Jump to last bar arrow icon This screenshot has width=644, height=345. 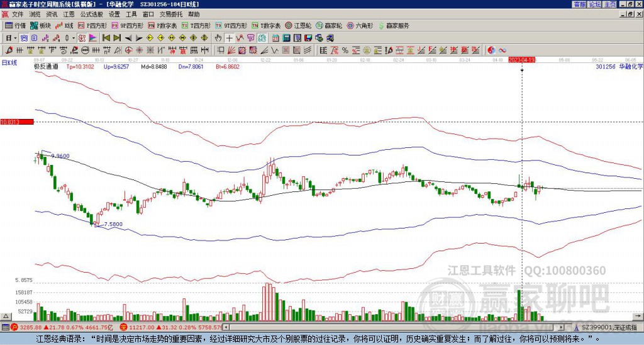[117, 38]
